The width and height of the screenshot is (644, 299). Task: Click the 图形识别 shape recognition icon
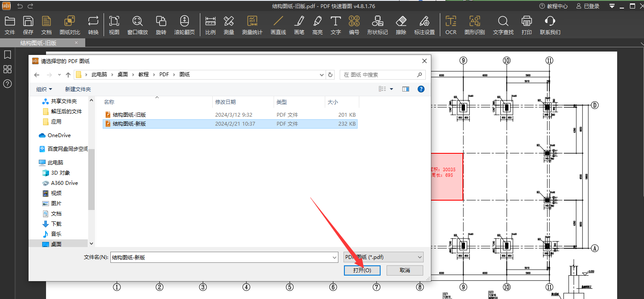474,25
